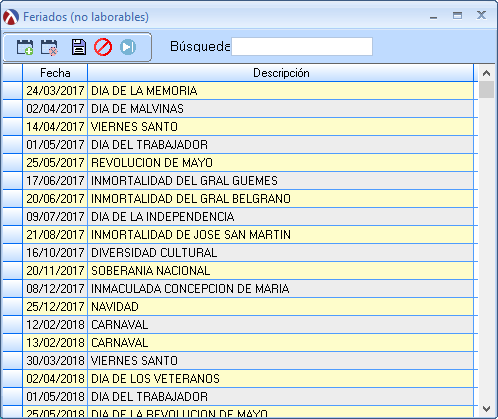Image resolution: width=498 pixels, height=419 pixels.
Task: Maximize the Feriados window
Action: 457,16
